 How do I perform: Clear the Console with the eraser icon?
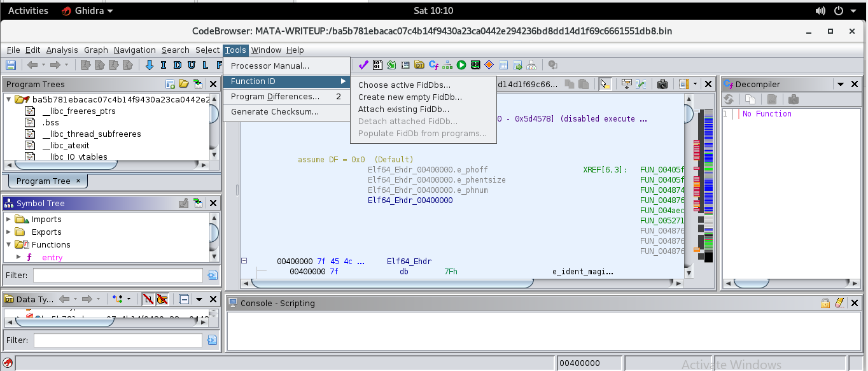pyautogui.click(x=839, y=303)
